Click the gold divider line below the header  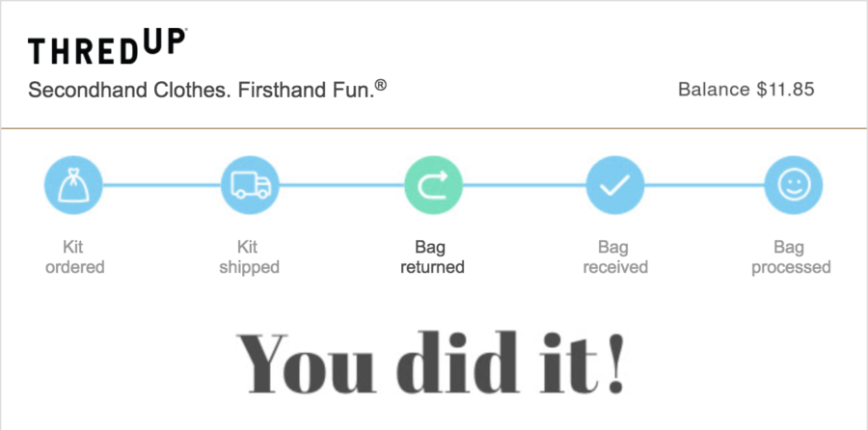coord(434,127)
